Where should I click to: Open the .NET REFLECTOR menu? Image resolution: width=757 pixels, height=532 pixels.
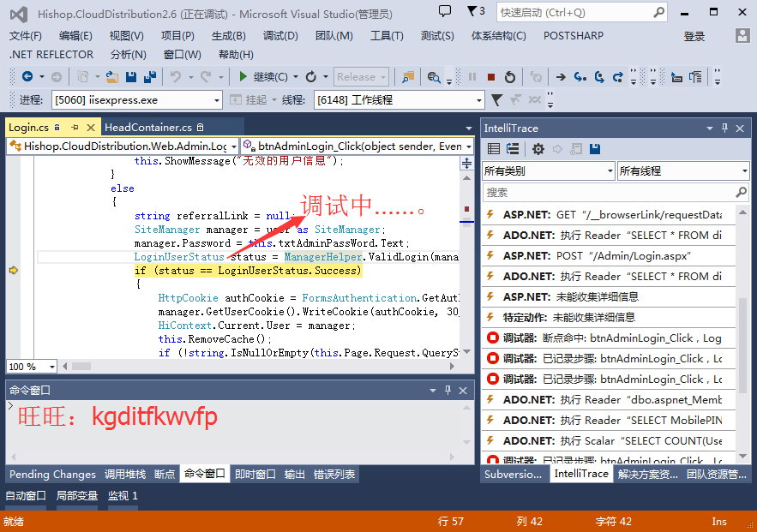[51, 55]
